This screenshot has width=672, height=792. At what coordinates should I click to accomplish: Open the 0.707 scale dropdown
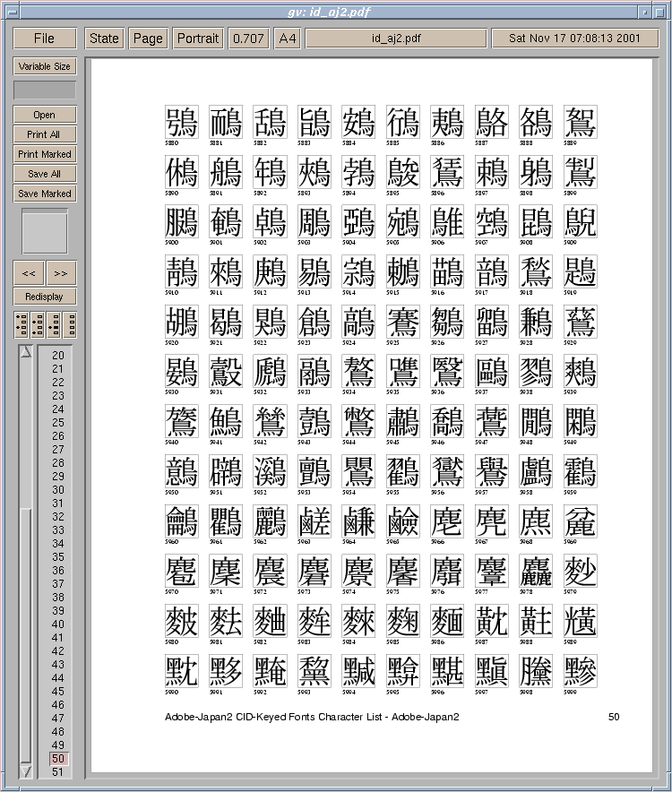tap(248, 38)
